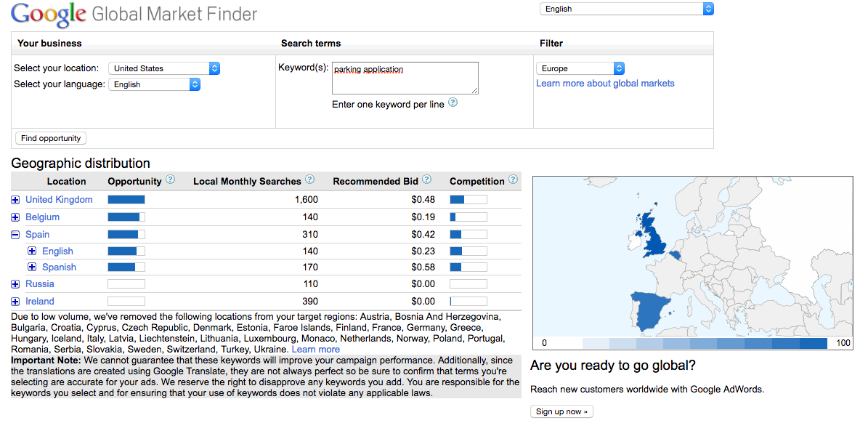This screenshot has width=868, height=423.
Task: Click the $0.19 bid for Belgium
Action: [423, 217]
